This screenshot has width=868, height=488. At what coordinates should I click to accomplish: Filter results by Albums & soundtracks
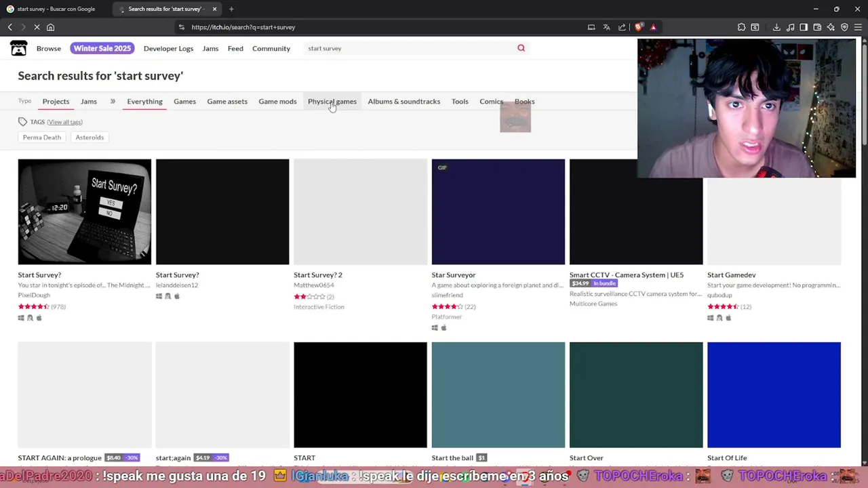coord(403,101)
